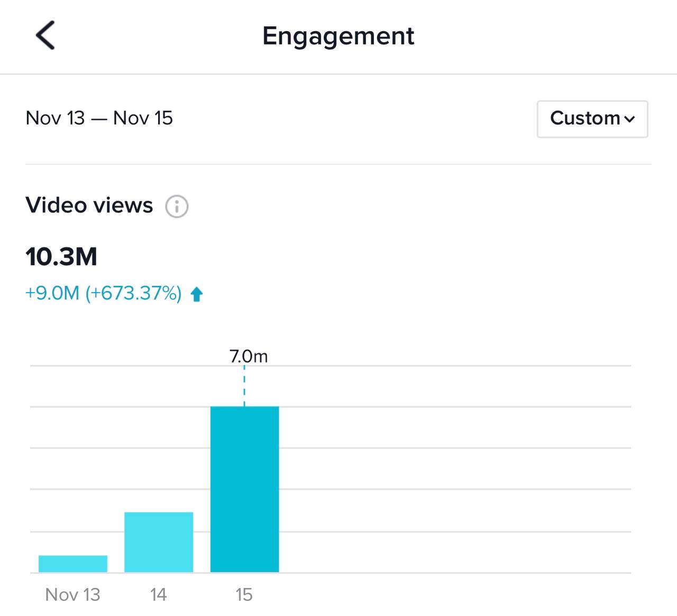The height and width of the screenshot is (616, 677).
Task: Tap the Engagement page title
Action: [x=338, y=36]
